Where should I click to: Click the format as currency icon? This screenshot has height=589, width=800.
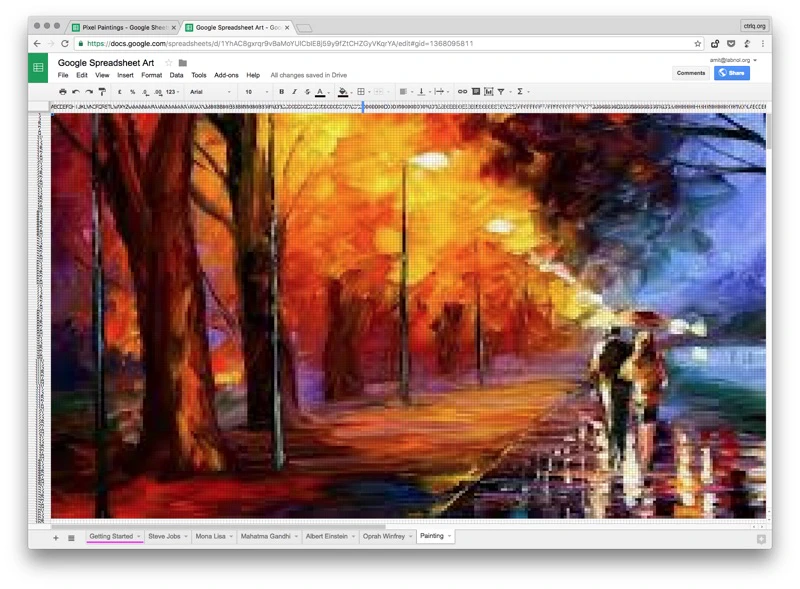point(122,91)
